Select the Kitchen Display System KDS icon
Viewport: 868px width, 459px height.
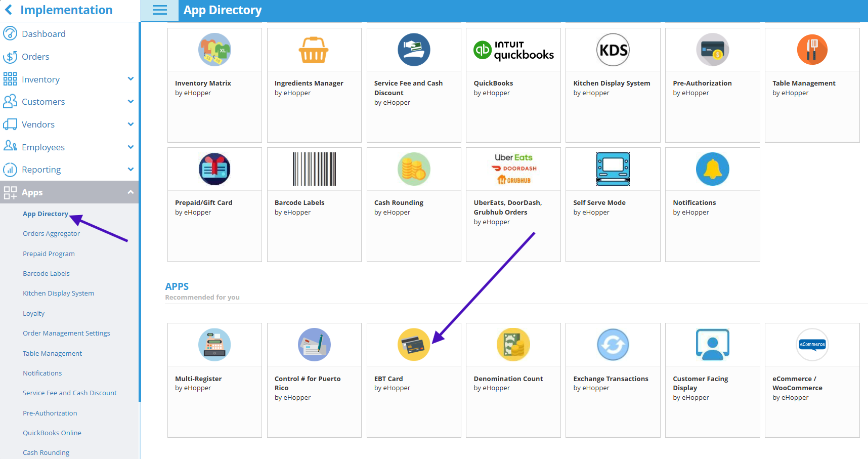[613, 50]
